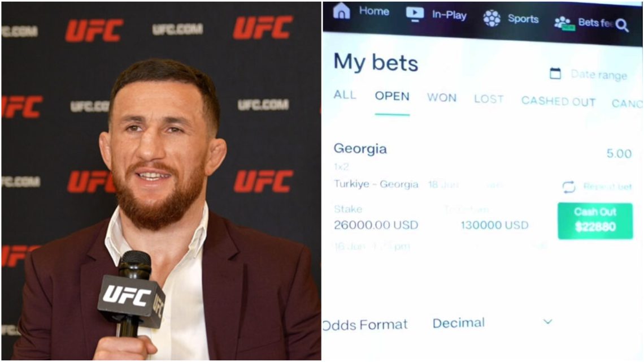
Task: Select the OPEN bets tab
Action: (x=392, y=96)
